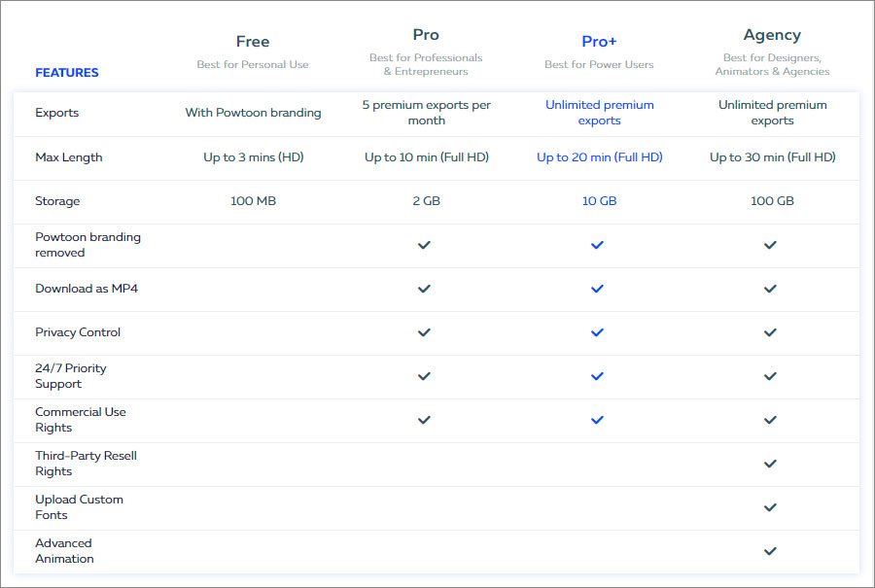The height and width of the screenshot is (588, 875).
Task: Click the Pro+ checkmark for Powtoon branding removed
Action: [x=597, y=245]
